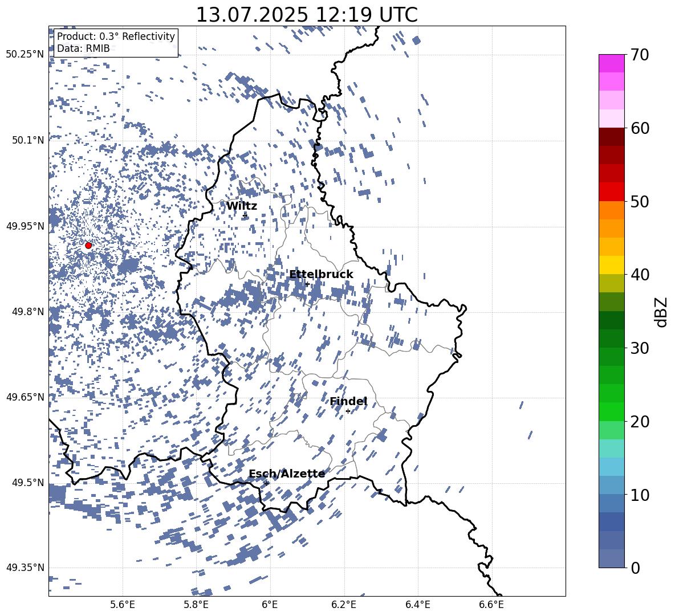Click the 13.07.2025 12:19 UTC title
675x616 pixels.
tap(307, 15)
